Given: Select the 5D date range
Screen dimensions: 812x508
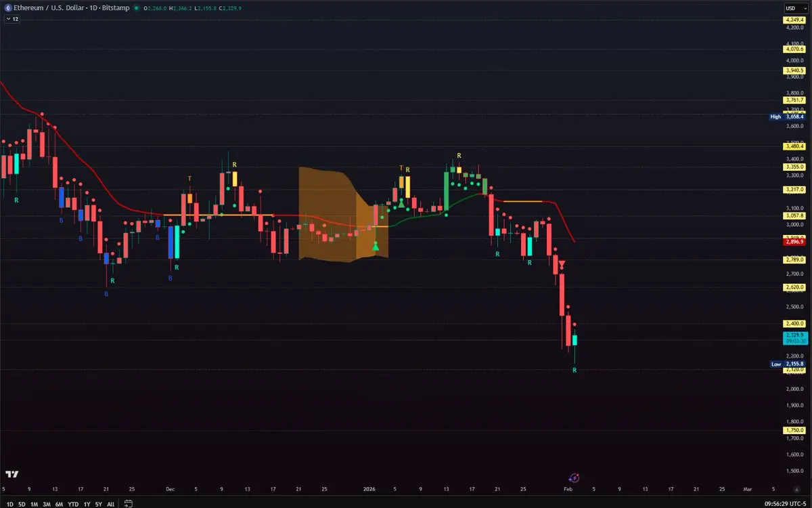Looking at the screenshot, I should 22,504.
